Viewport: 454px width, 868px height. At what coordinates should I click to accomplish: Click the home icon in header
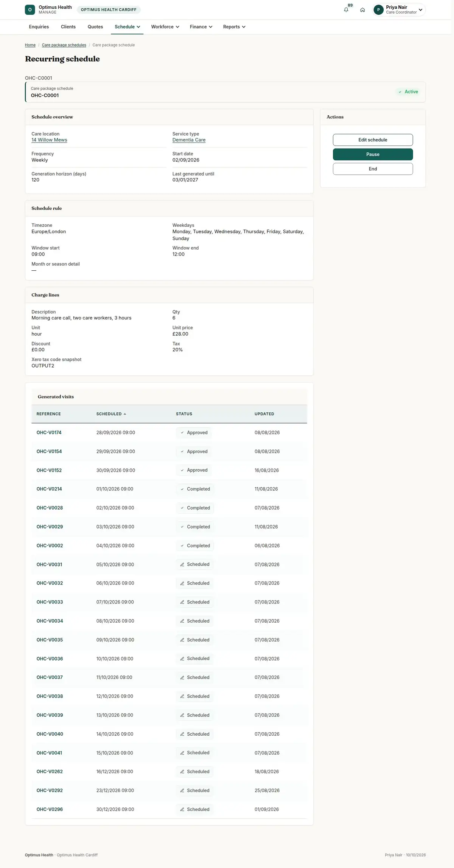click(362, 10)
